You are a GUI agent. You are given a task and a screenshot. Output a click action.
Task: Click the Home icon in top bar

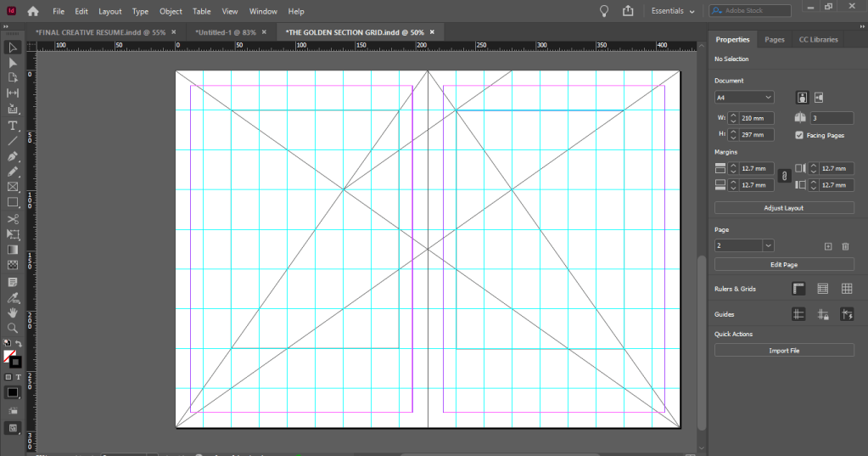pos(33,11)
